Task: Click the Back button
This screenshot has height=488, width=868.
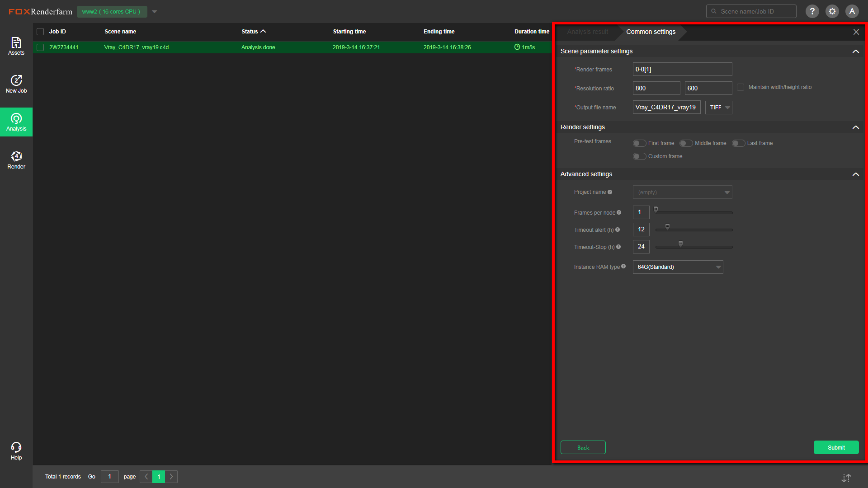Action: pyautogui.click(x=583, y=447)
